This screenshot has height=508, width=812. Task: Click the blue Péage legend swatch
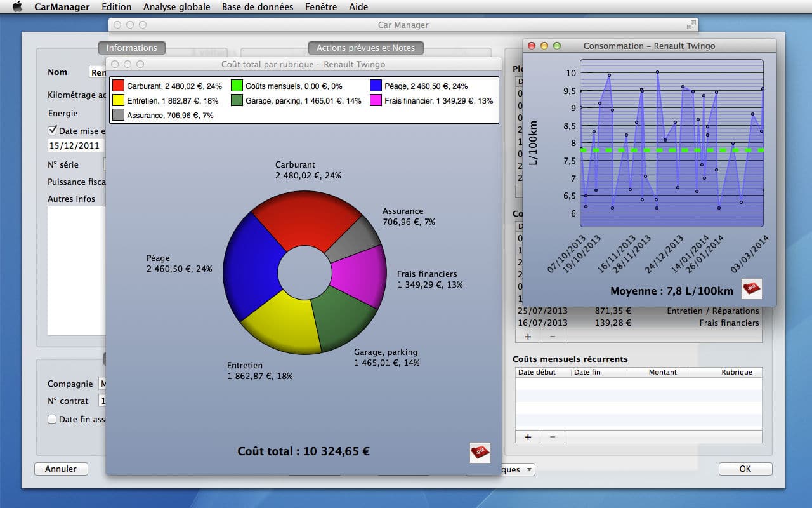pos(376,86)
